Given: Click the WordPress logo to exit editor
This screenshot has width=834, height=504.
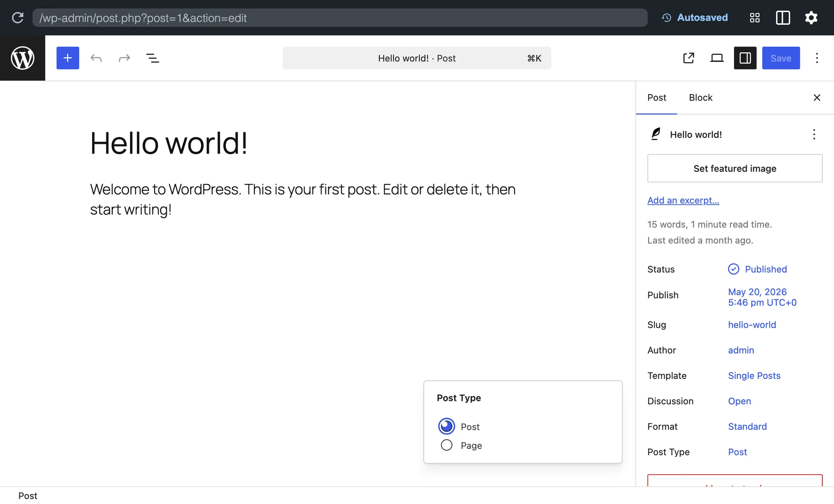Looking at the screenshot, I should (x=22, y=58).
